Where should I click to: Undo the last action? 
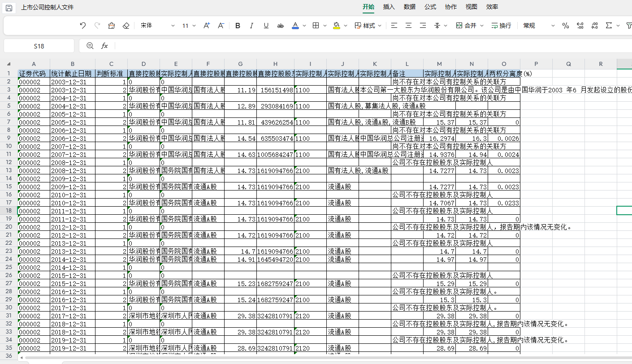point(82,26)
